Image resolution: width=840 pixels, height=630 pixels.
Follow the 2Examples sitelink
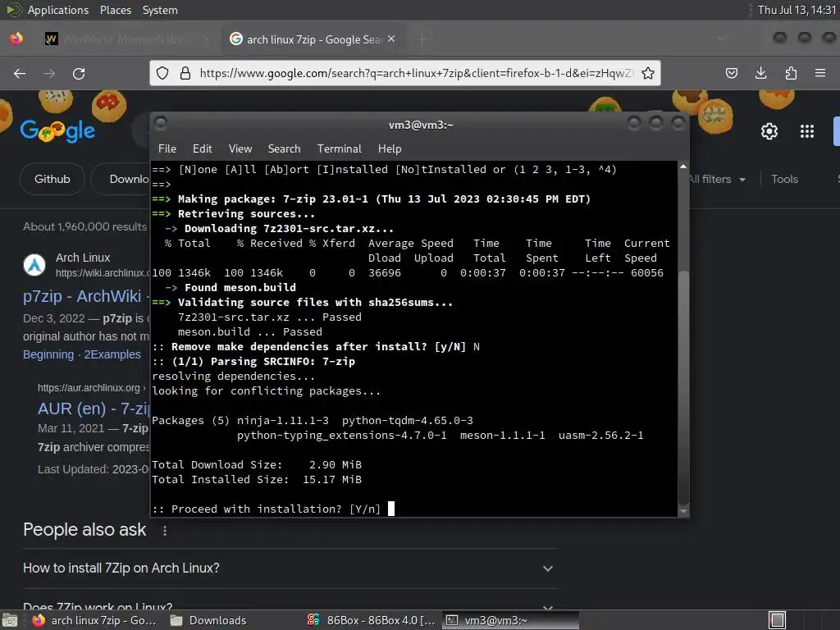[x=112, y=354]
